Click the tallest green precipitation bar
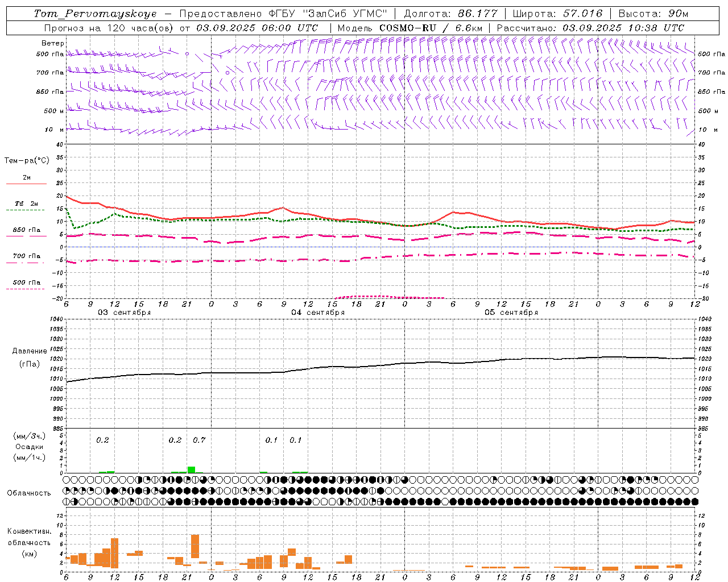The height and width of the screenshot is (582, 728). [x=191, y=469]
